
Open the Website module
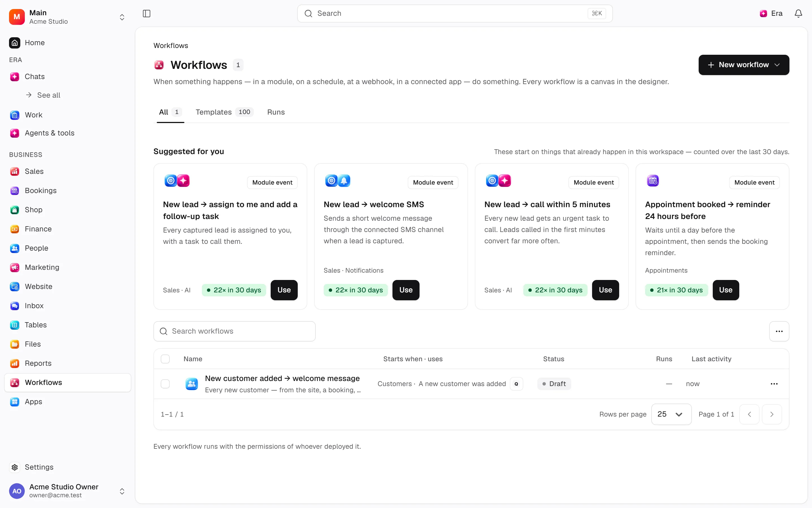(67, 286)
